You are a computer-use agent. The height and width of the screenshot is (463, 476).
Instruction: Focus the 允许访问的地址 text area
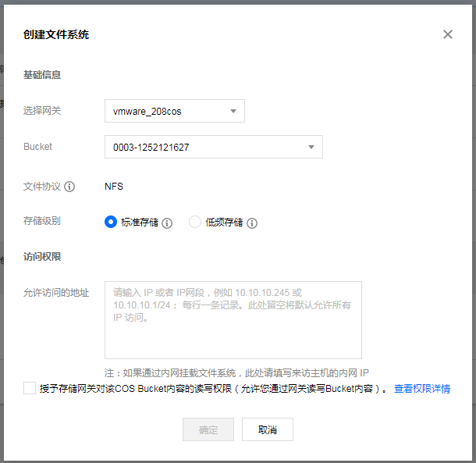[x=233, y=320]
